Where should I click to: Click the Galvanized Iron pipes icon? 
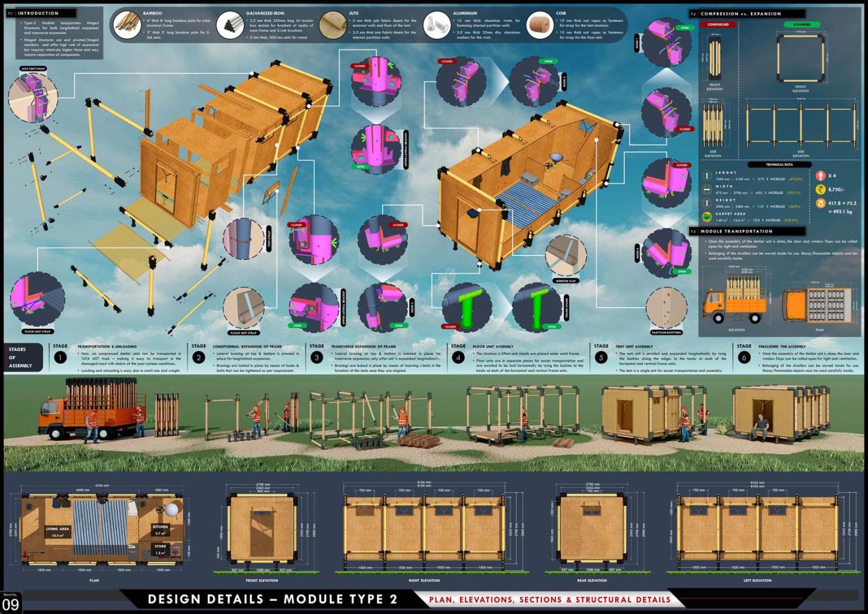point(230,25)
